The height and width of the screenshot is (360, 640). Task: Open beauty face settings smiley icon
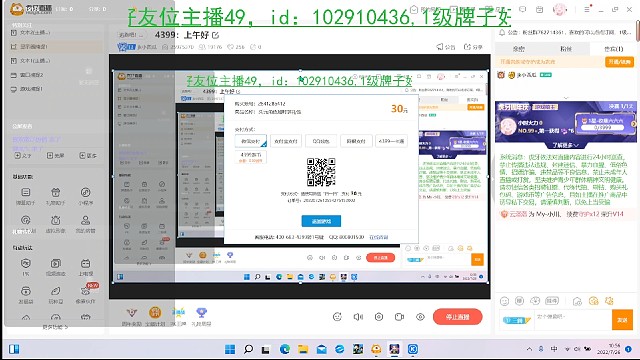click(x=337, y=317)
